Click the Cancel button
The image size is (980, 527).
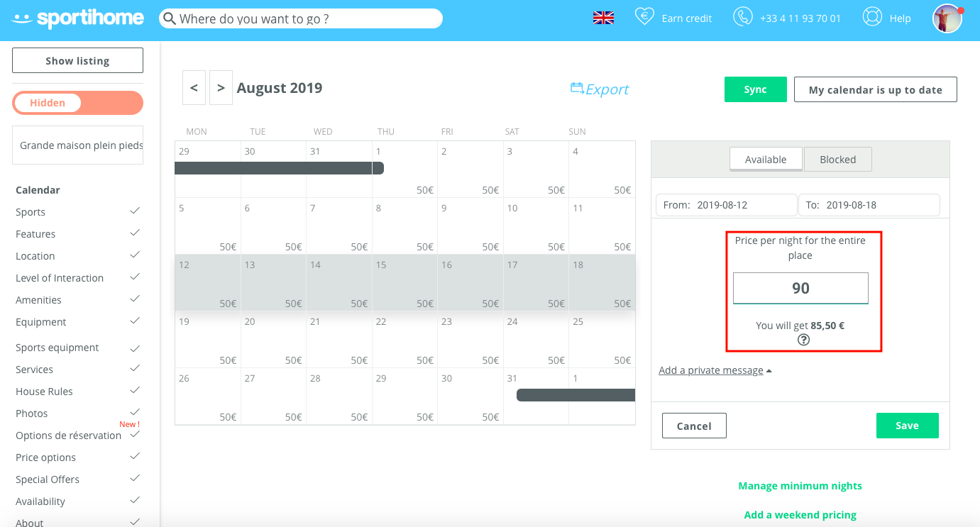click(x=694, y=426)
